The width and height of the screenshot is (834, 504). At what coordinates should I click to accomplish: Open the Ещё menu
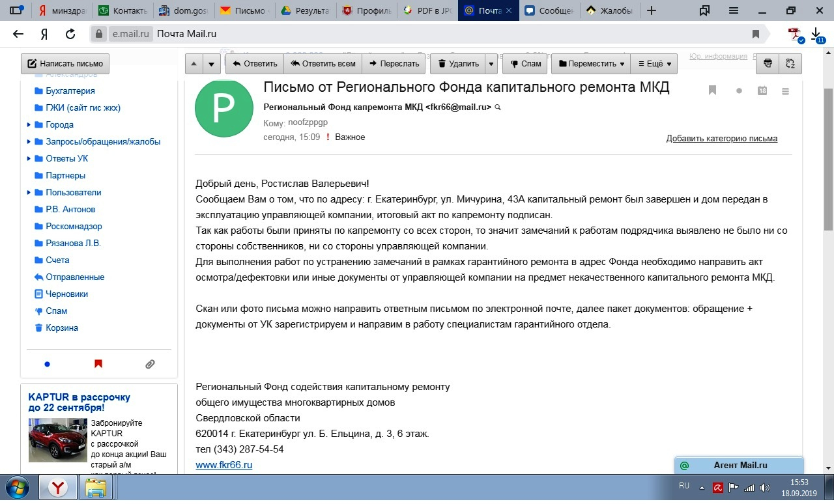point(654,64)
